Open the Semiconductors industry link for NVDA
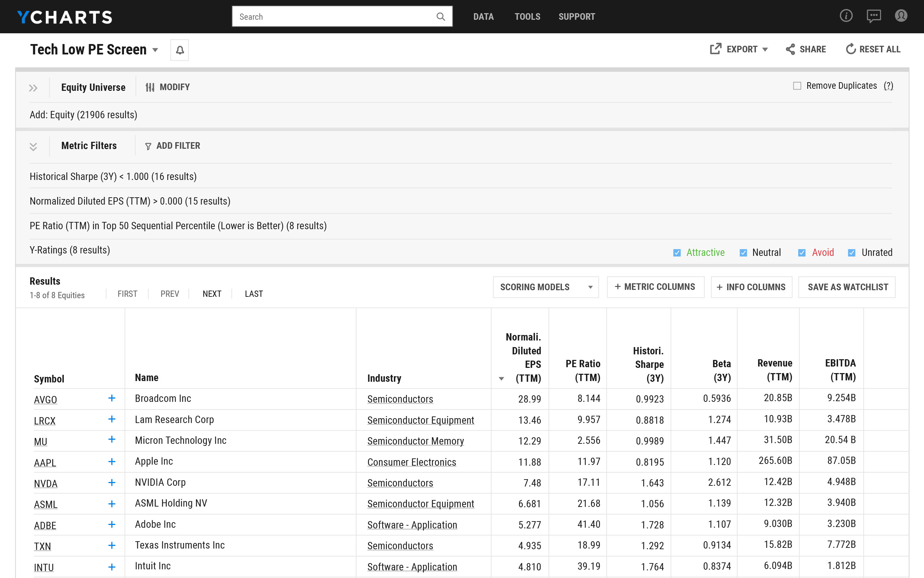 [400, 483]
